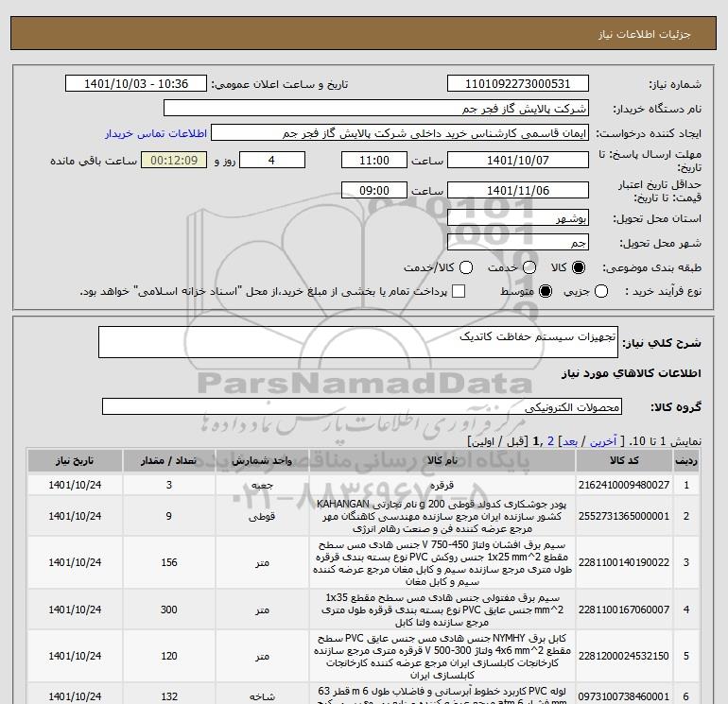Screen dimensions: 728x704
Task: Click product group field محصولات الکترونیکی
Action: pyautogui.click(x=362, y=406)
